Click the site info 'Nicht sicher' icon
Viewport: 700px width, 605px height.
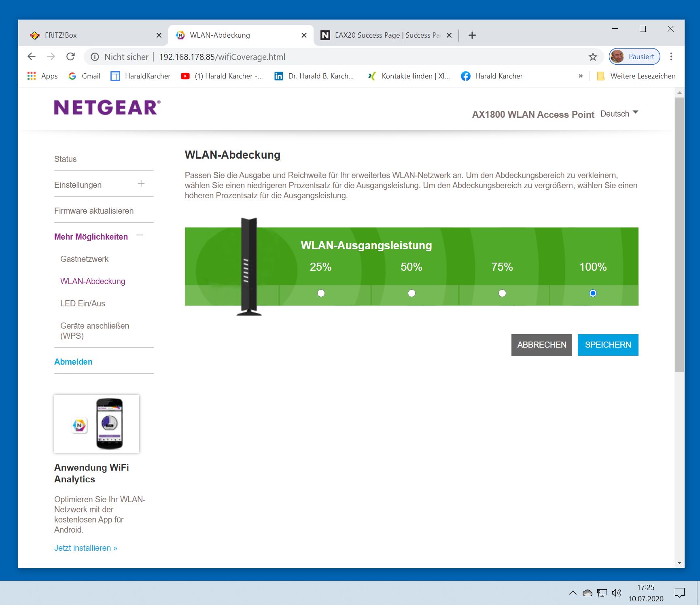95,57
